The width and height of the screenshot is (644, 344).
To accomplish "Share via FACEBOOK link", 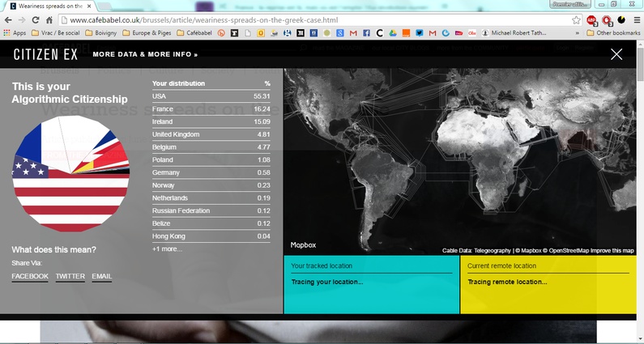I will tap(30, 276).
